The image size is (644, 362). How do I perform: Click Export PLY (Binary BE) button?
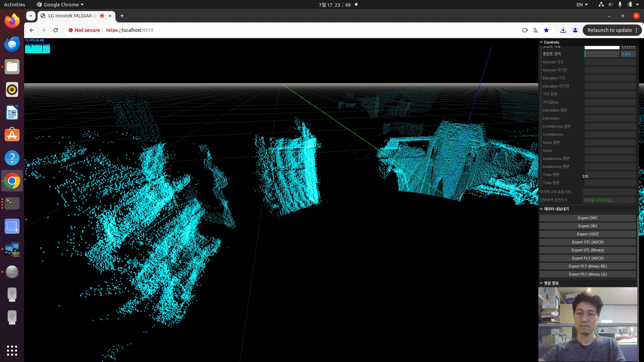pyautogui.click(x=588, y=266)
